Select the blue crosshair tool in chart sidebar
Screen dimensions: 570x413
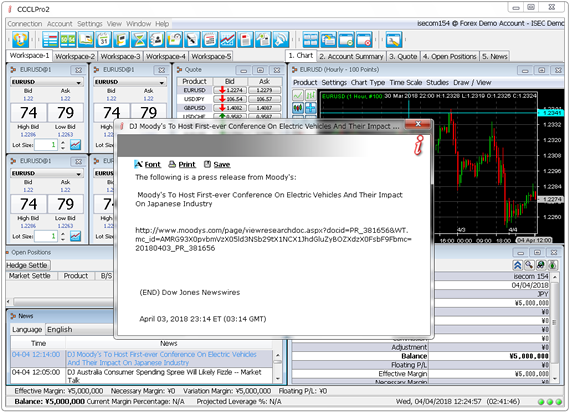click(x=310, y=108)
